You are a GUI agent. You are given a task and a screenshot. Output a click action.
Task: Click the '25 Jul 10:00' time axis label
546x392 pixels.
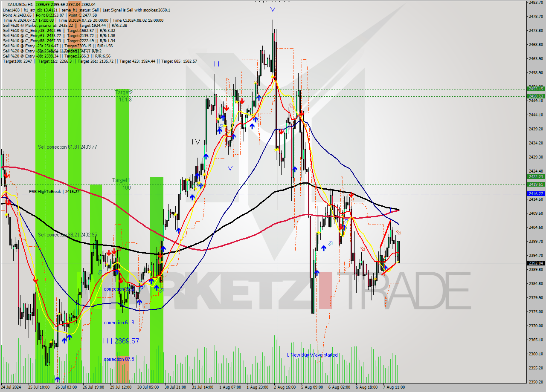[x=38, y=387]
